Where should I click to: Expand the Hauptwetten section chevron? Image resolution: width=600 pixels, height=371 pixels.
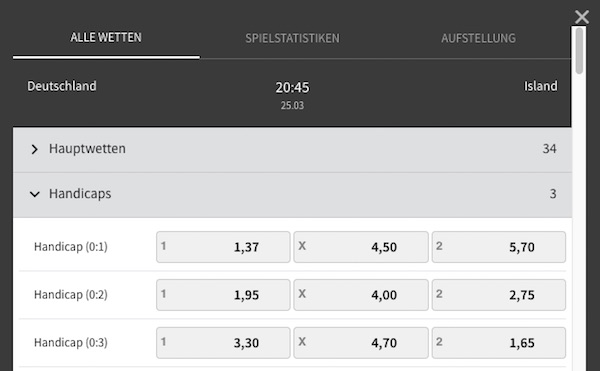[x=34, y=149]
